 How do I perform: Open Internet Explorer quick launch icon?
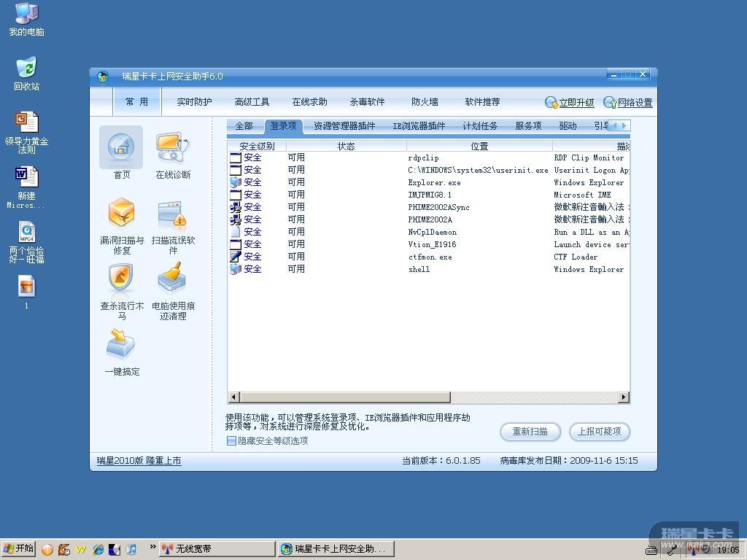click(x=98, y=549)
